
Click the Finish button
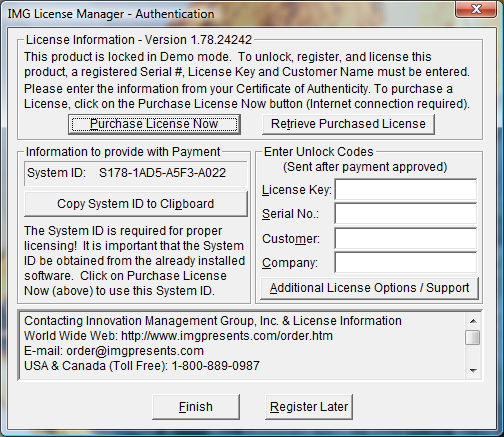196,407
